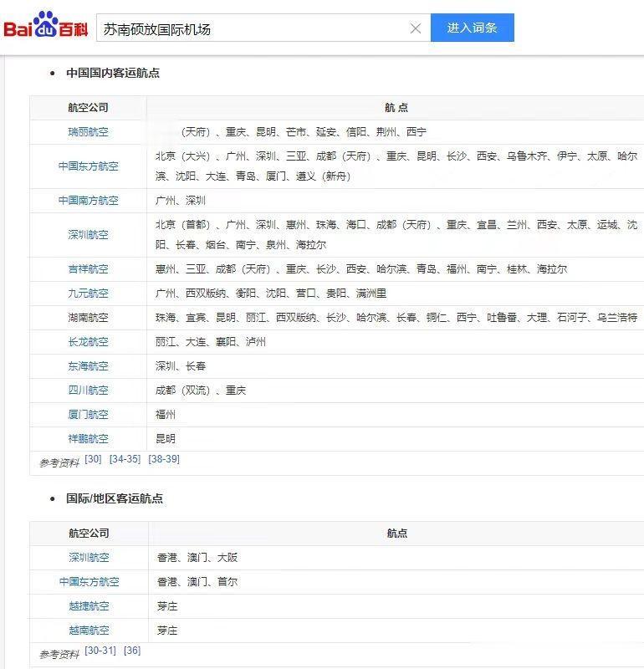Click 昆明 destination of 祥鹏航空
The width and height of the screenshot is (644, 669).
pos(166,439)
